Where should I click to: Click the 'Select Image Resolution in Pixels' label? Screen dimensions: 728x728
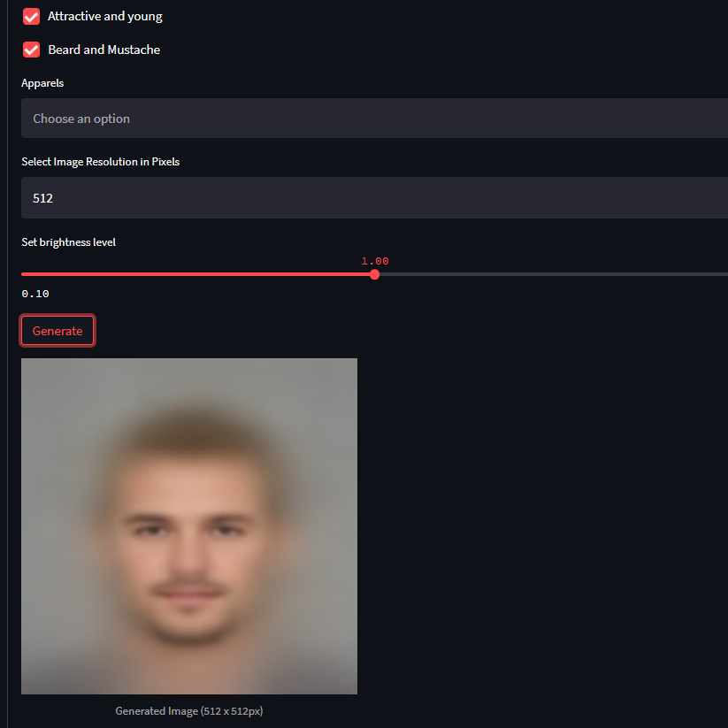100,162
